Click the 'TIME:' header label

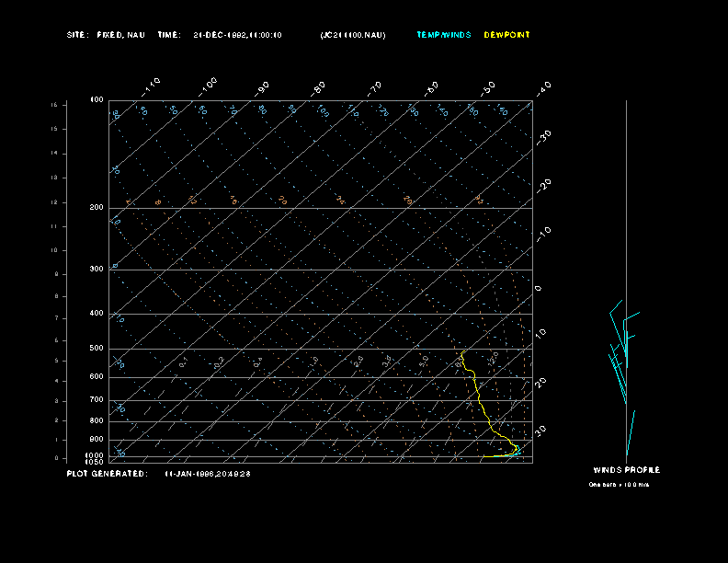(169, 35)
